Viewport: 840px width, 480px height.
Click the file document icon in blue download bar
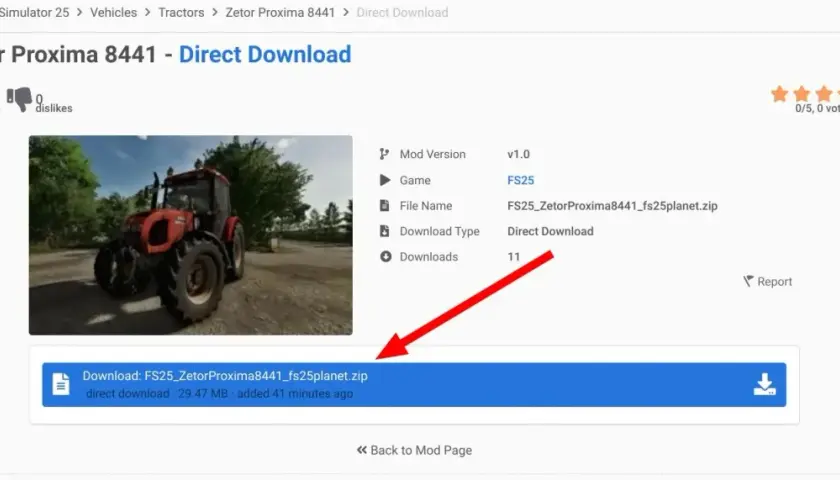point(61,384)
